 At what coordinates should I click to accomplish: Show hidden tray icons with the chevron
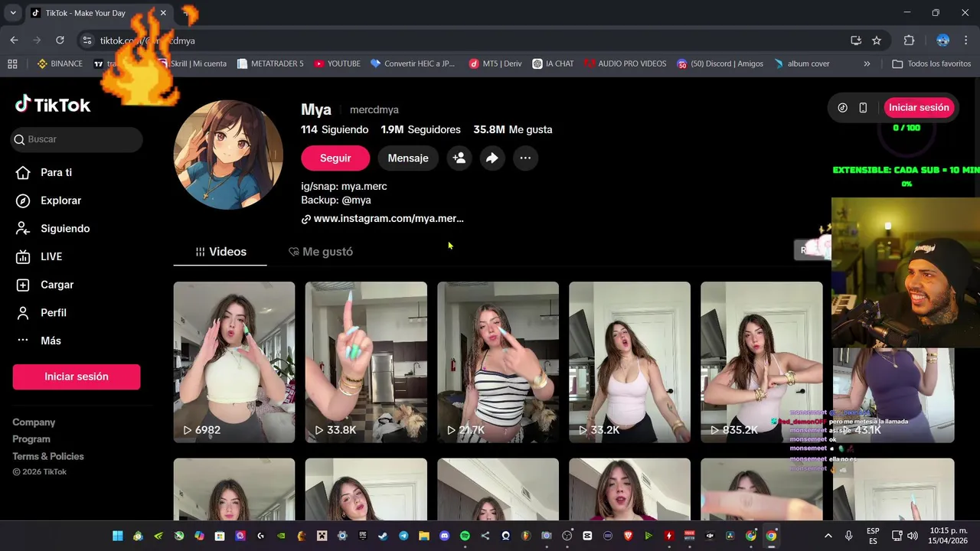(x=828, y=536)
